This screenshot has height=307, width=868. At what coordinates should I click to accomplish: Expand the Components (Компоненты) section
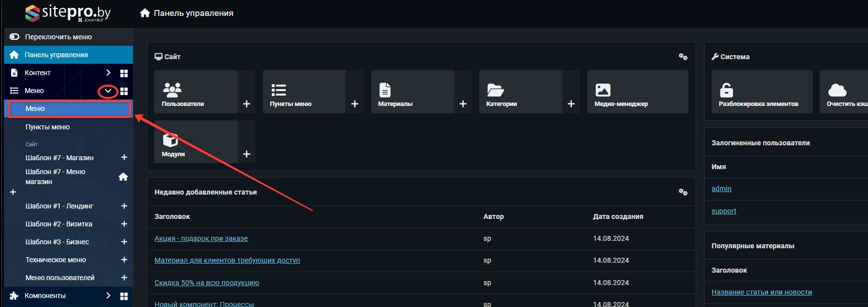(x=108, y=296)
